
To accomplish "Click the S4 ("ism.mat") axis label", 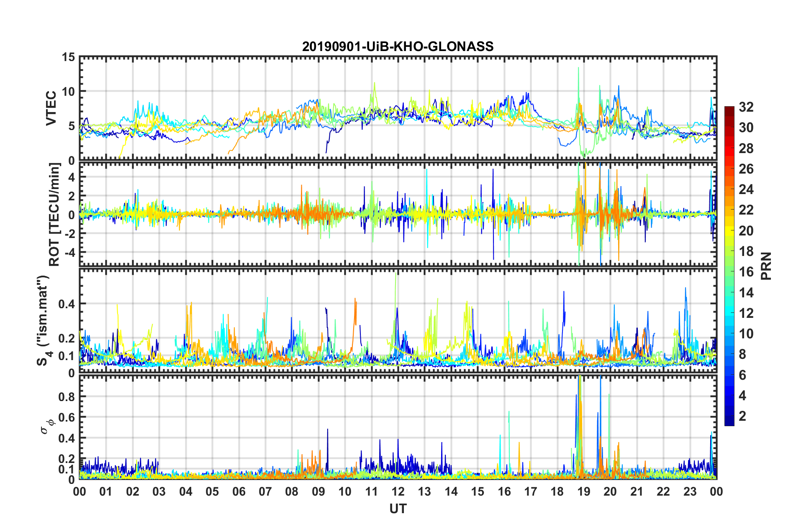I will coord(44,320).
